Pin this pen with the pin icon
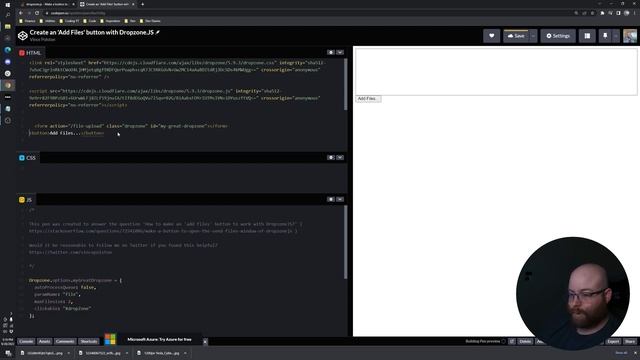Screen dimensions: 640x360 [605, 36]
